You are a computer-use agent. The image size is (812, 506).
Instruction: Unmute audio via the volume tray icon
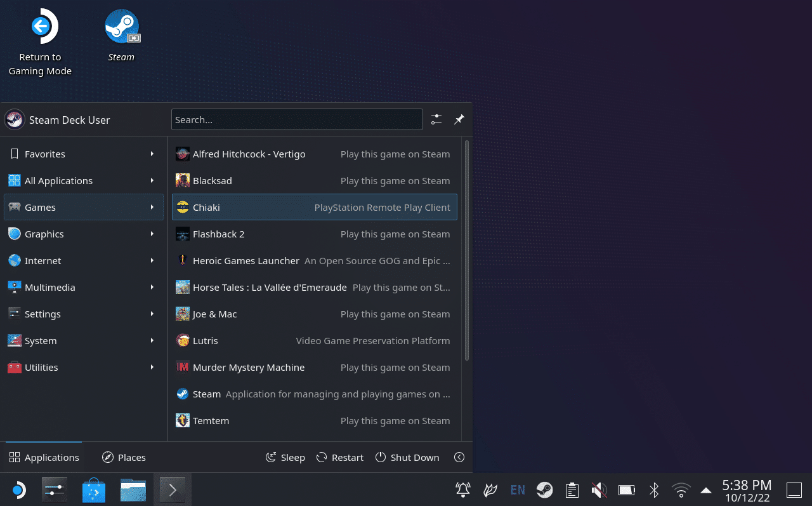[599, 490]
